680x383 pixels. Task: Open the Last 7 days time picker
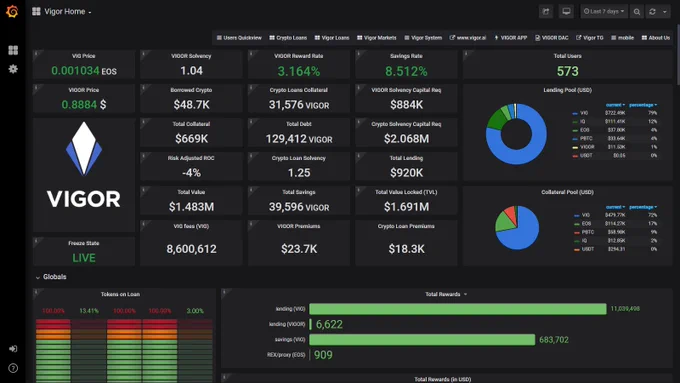(604, 12)
